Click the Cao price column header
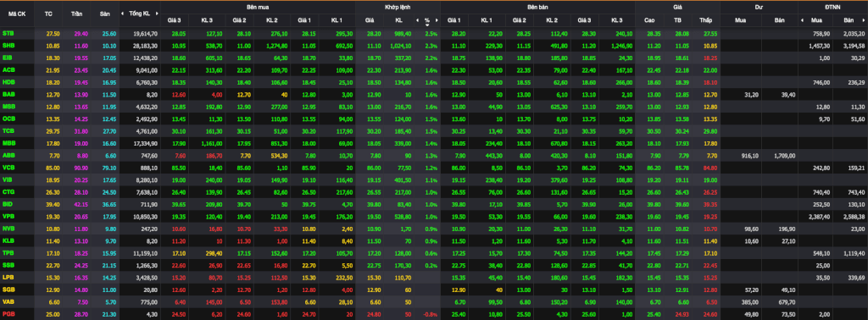 point(649,20)
